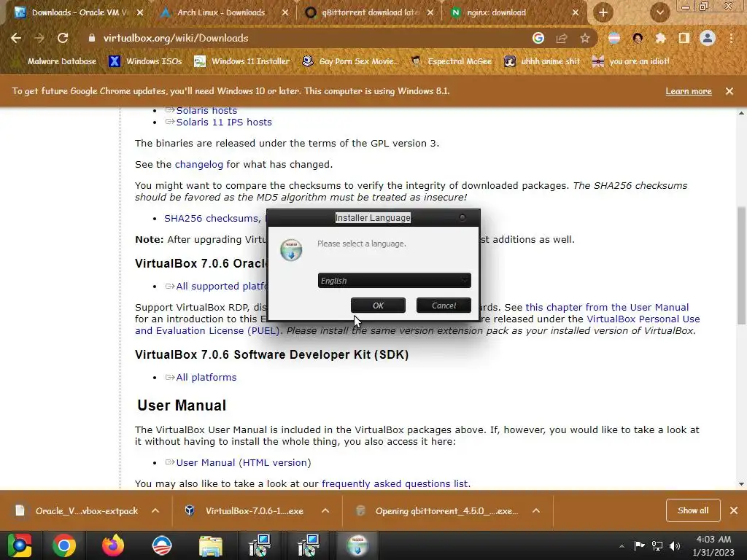Open the tab search chevron button
Screen dimensions: 747x560
point(659,12)
